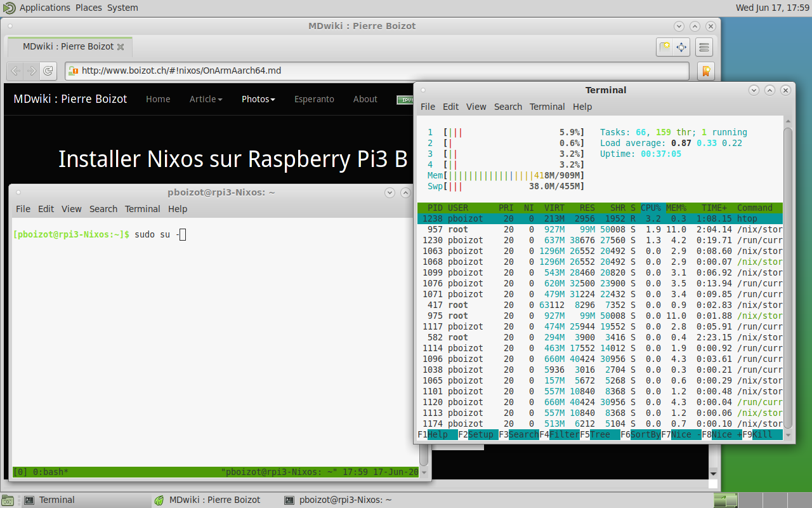Open Search menu in pboizot@rpi3-Nixos terminal
812x508 pixels.
coord(103,209)
